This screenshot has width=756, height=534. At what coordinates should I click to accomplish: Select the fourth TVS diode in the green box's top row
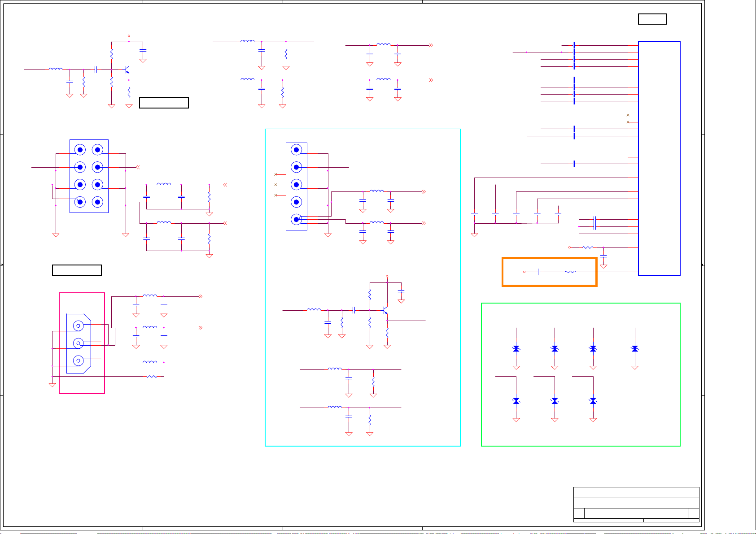pos(634,349)
